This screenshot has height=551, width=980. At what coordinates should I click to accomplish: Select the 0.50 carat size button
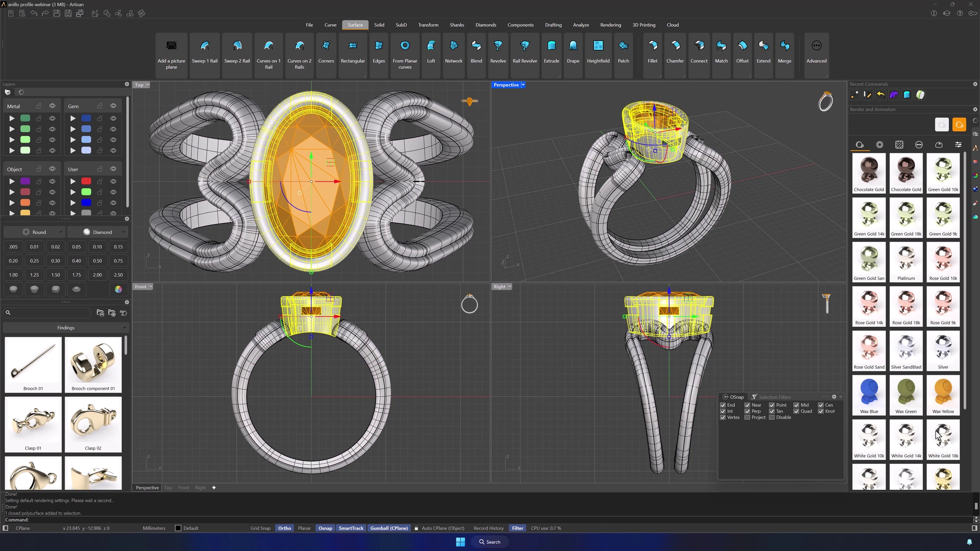coord(97,261)
